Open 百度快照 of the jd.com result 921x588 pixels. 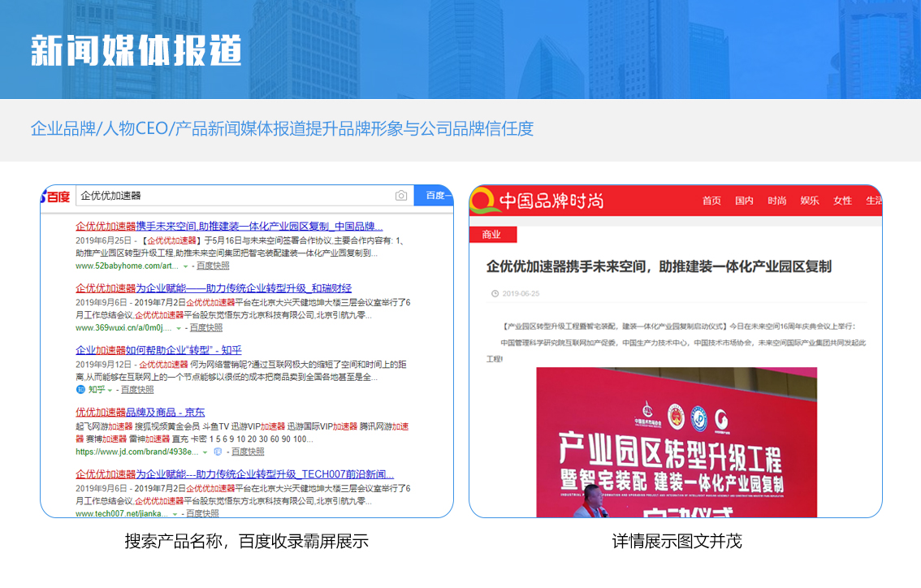[248, 452]
